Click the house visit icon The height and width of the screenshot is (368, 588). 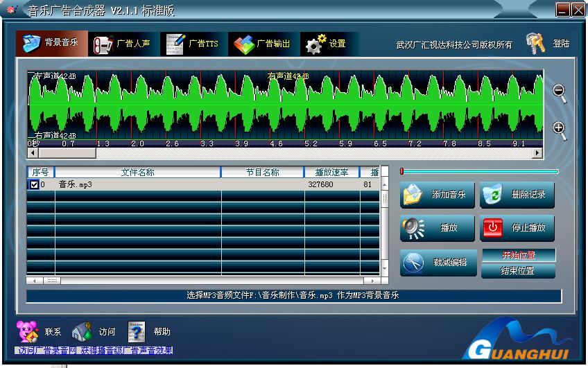[82, 331]
